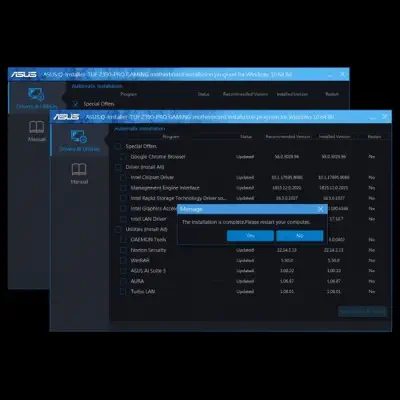Click the Google Chrome Browser row name
This screenshot has width=400, height=400.
pos(158,157)
